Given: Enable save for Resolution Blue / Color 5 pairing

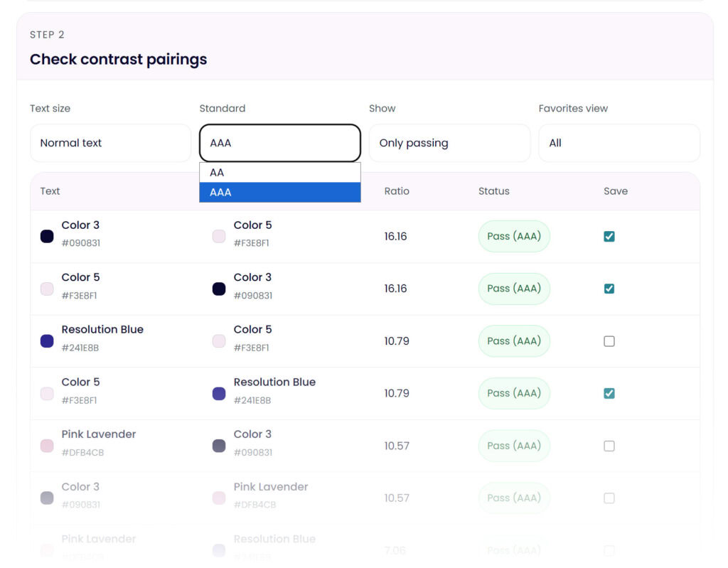Looking at the screenshot, I should pyautogui.click(x=609, y=341).
